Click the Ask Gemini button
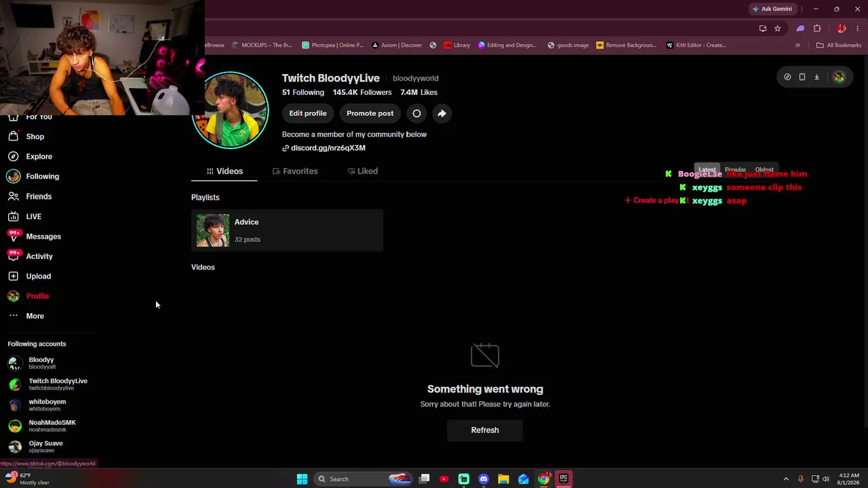The image size is (868, 488). [x=772, y=9]
